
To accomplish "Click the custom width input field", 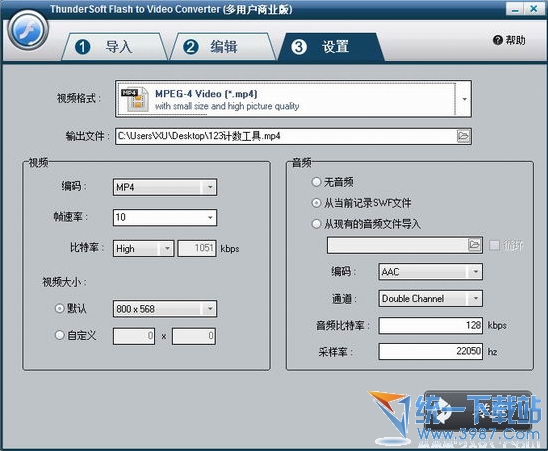I will (x=134, y=336).
